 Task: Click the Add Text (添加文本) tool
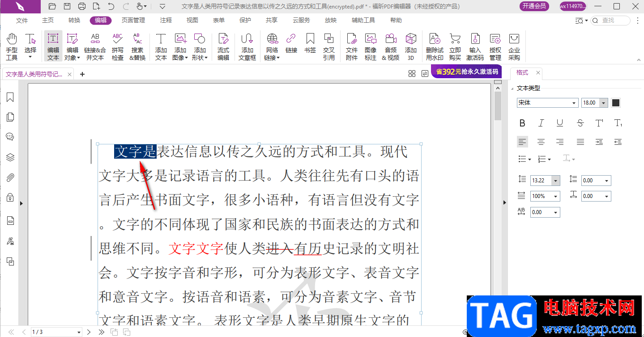161,46
